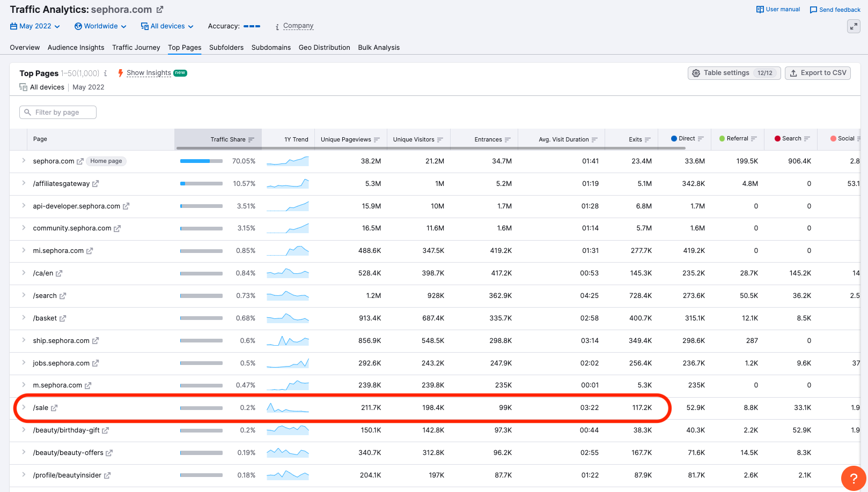Open external link icon beside api-developer.sephora.com
Screen dimensions: 868x492
tap(126, 206)
